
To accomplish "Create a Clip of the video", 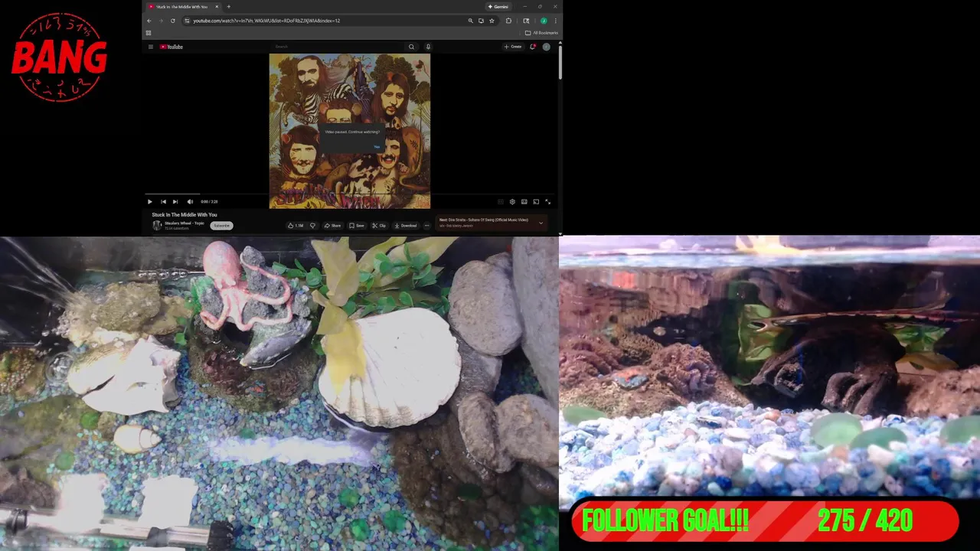I will pos(379,226).
